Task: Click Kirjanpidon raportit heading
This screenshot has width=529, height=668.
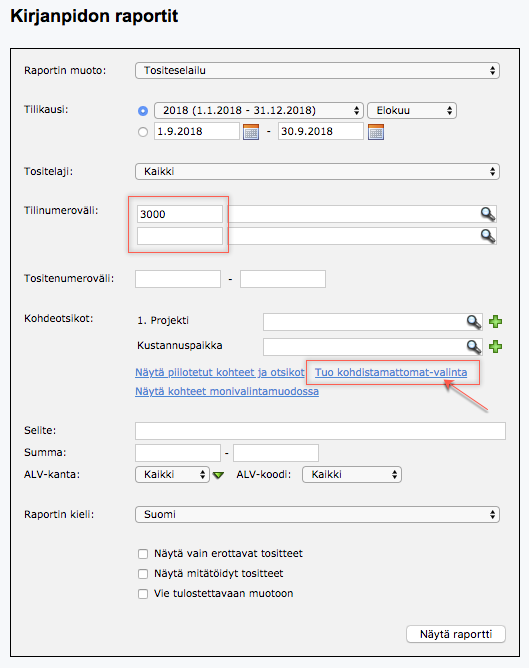Action: pos(94,16)
